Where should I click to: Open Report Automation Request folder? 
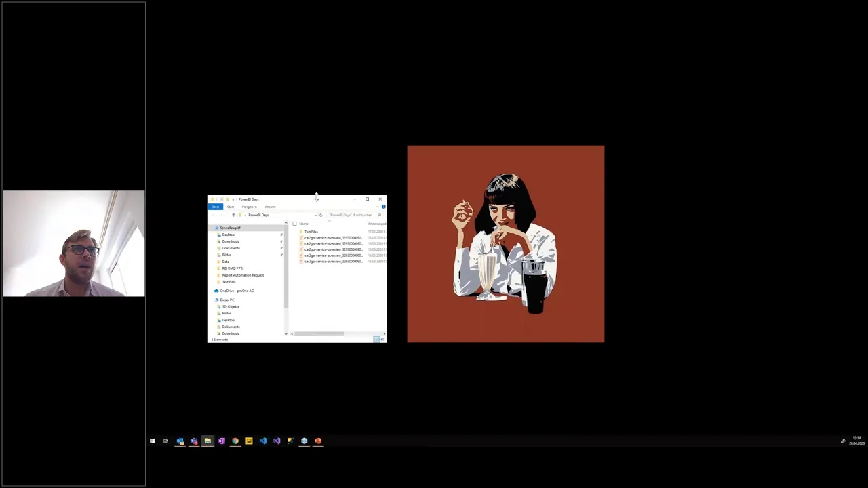coord(243,275)
